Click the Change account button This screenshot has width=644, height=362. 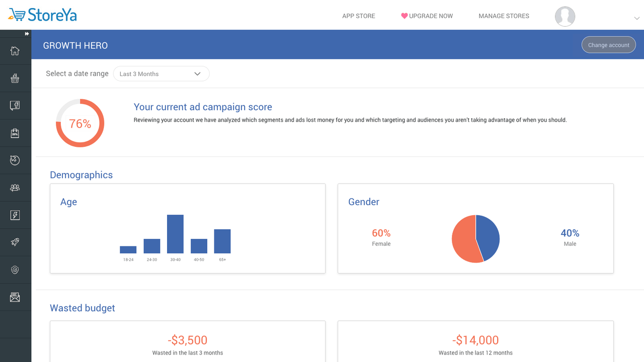609,45
